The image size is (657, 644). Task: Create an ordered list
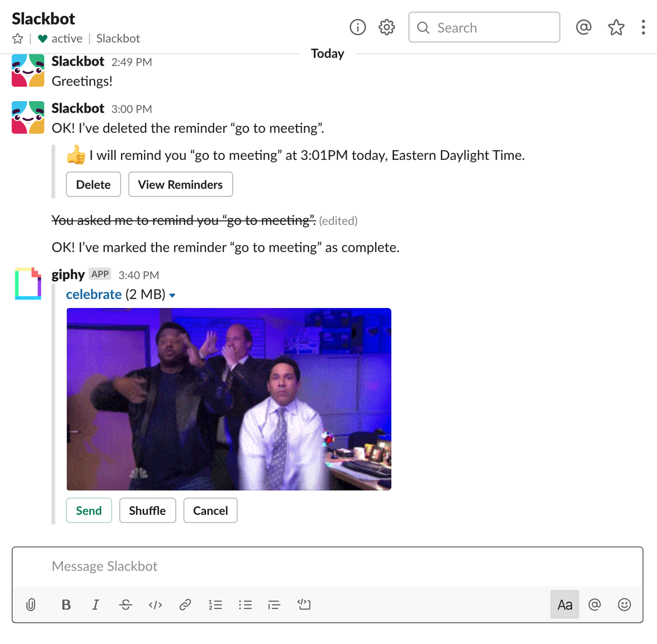click(x=215, y=605)
